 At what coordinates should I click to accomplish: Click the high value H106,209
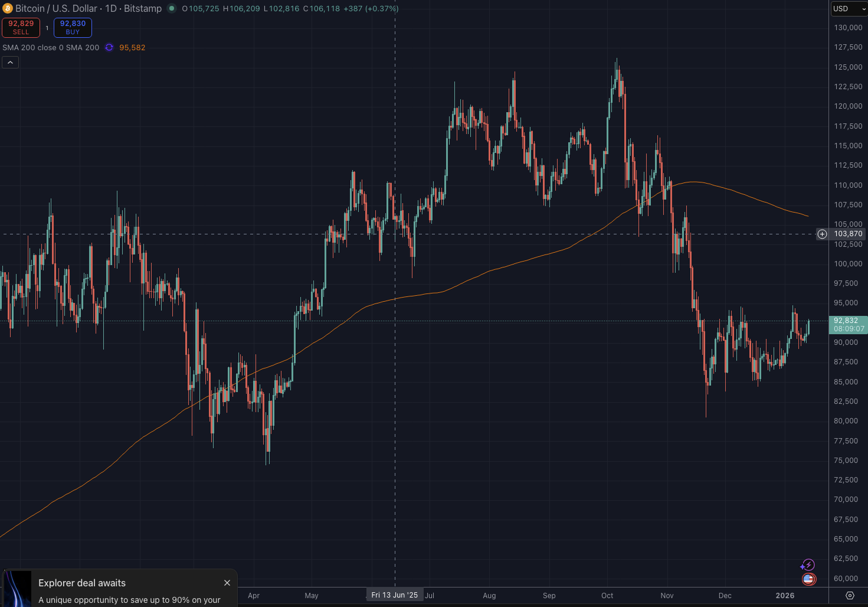(x=241, y=9)
